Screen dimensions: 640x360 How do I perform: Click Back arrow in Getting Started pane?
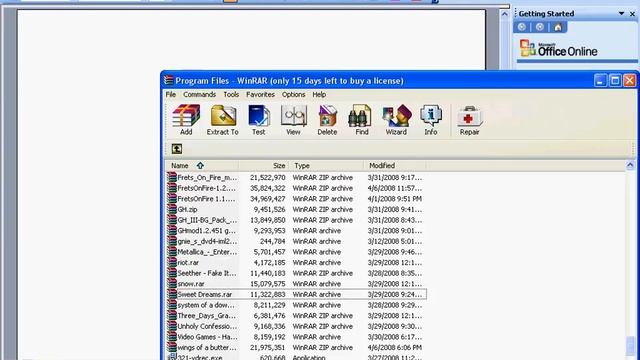(522, 27)
